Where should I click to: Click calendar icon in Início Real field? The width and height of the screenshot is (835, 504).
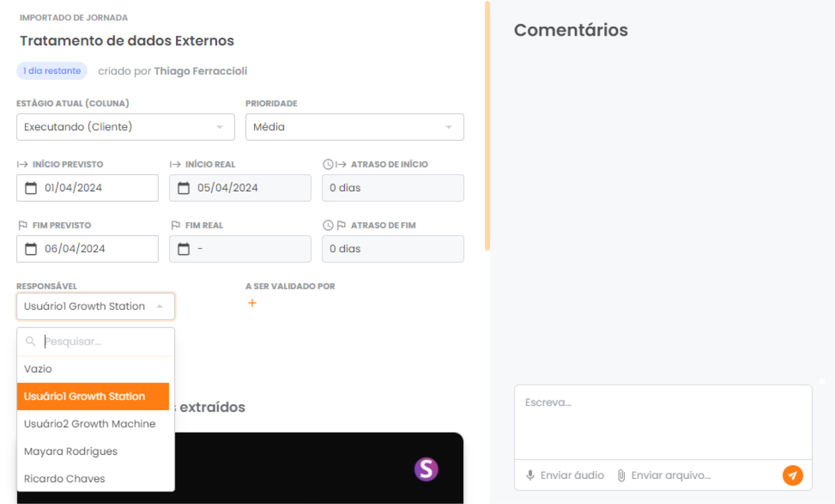click(184, 188)
